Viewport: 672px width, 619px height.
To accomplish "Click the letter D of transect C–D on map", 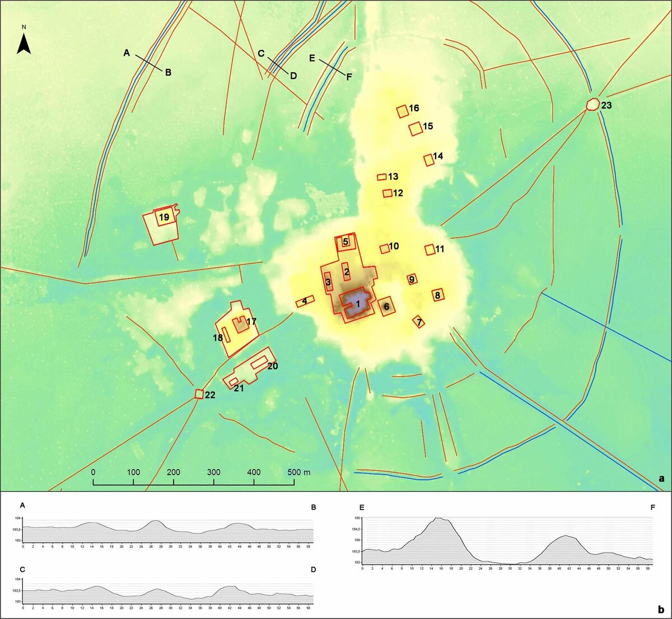I will click(293, 76).
